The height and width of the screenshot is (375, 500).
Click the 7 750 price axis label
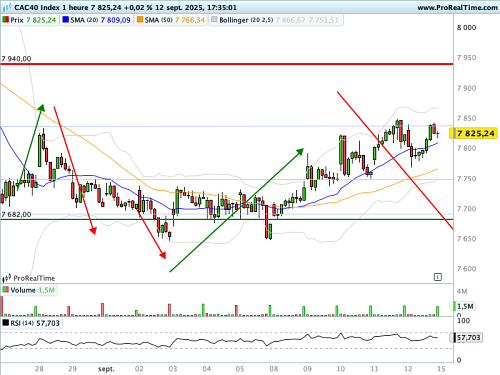click(x=466, y=179)
